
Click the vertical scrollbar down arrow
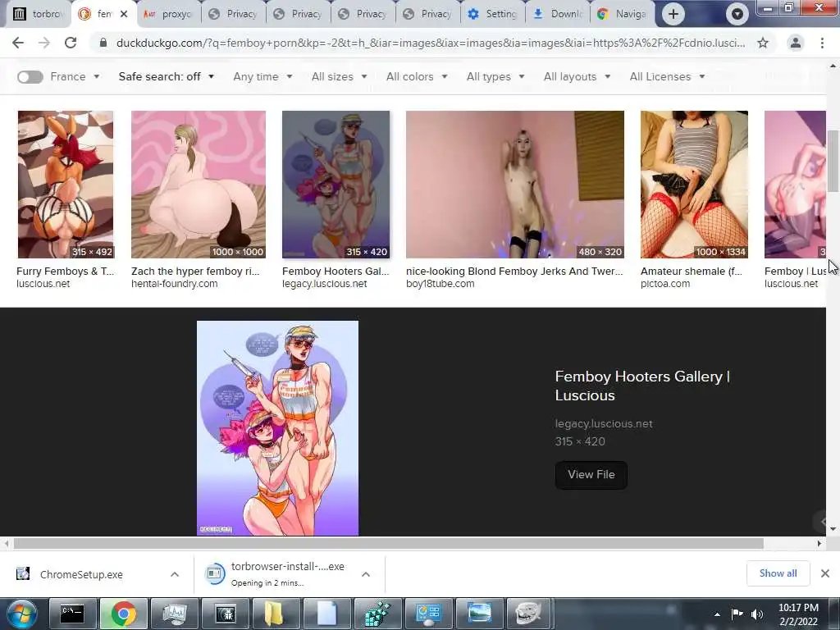833,529
